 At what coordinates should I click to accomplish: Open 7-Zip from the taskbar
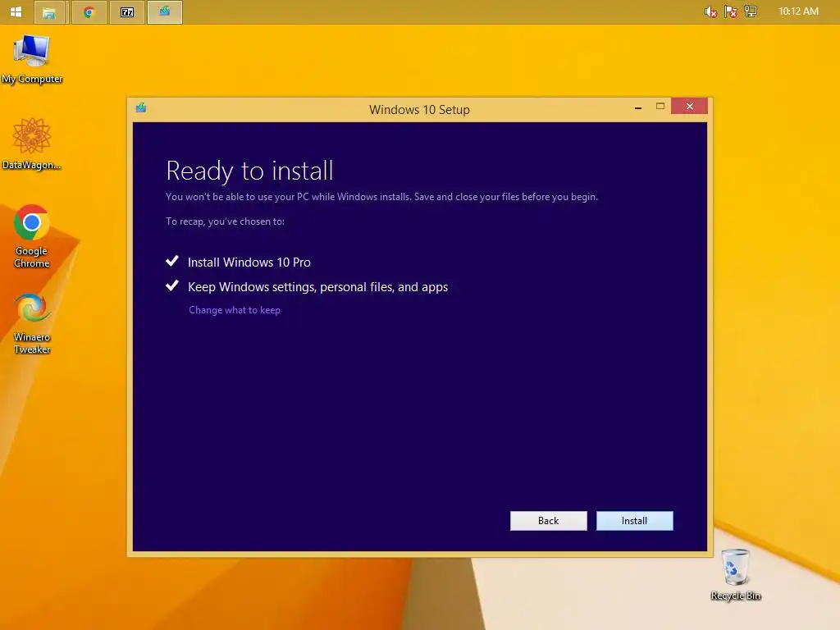(127, 12)
